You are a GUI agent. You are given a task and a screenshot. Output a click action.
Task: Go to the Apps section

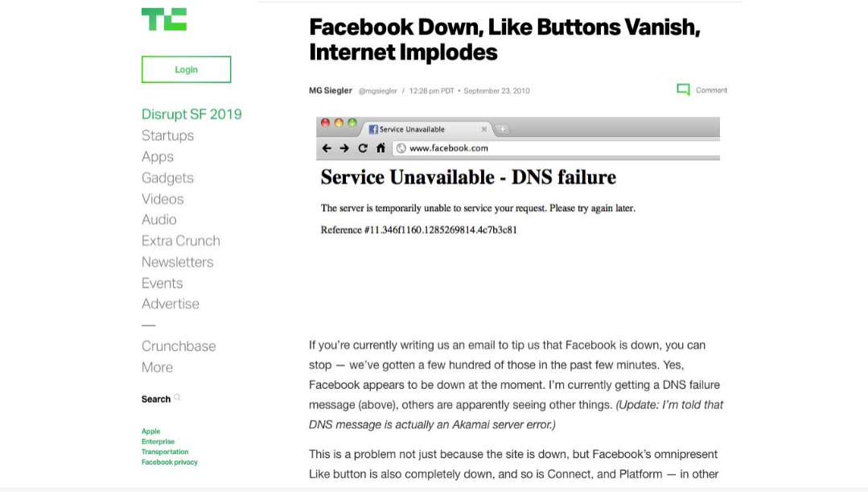click(158, 156)
